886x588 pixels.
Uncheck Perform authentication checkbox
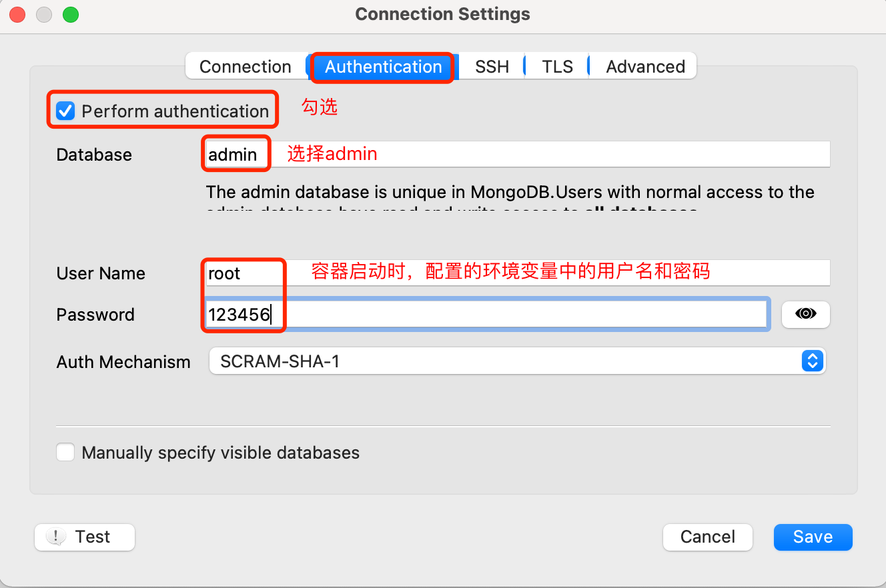(65, 111)
